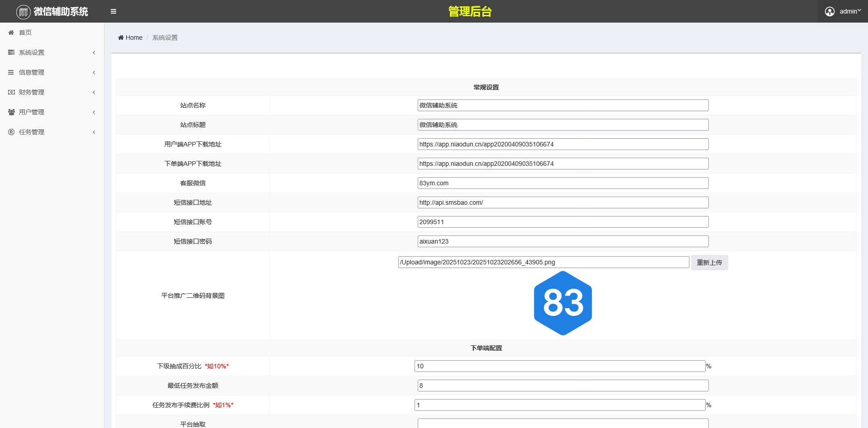Open the 系统设置 sidebar menu
Screen dimensions: 868x428
(52, 52)
